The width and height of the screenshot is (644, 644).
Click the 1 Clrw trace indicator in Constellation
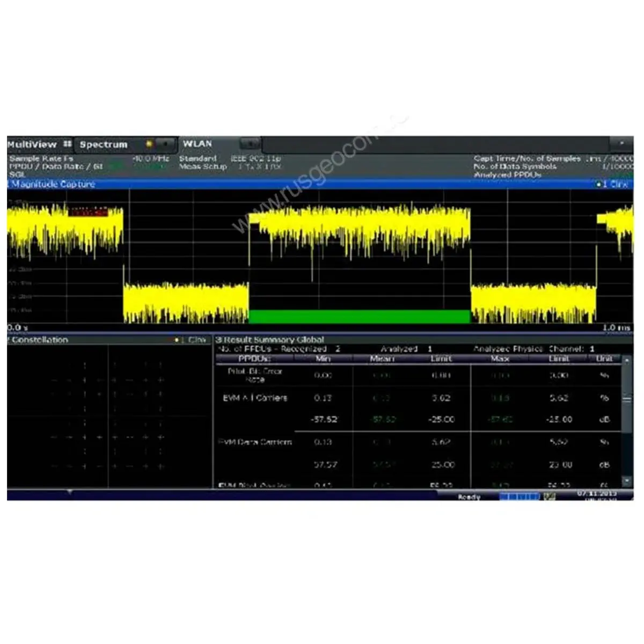(191, 340)
